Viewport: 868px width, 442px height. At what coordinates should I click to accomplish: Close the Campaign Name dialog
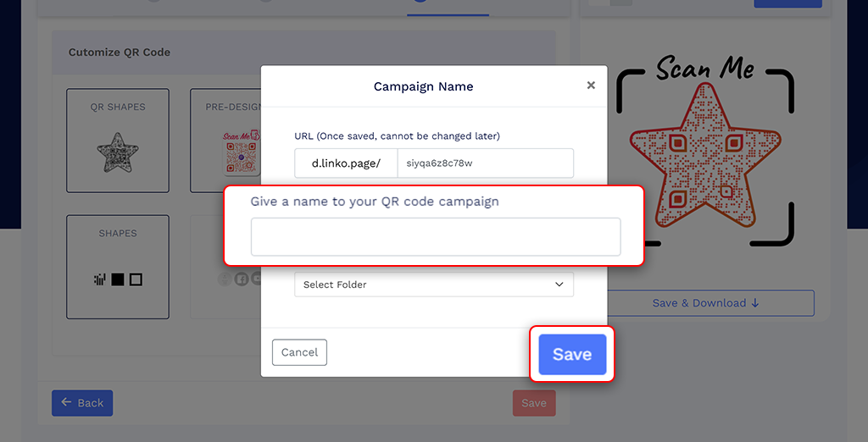[x=591, y=85]
